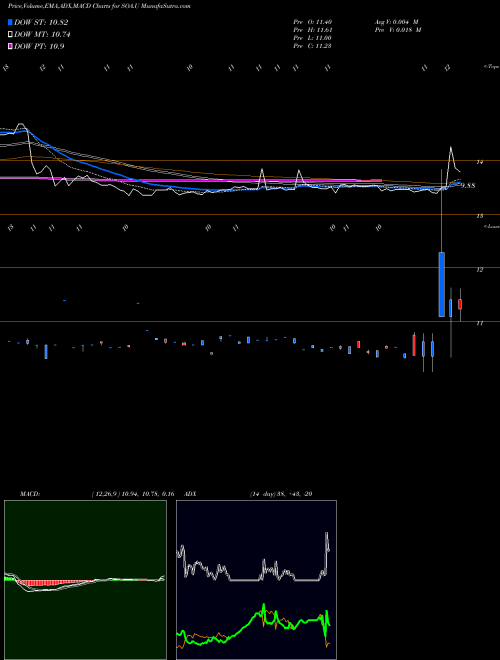The width and height of the screenshot is (500, 660).
Task: Click the 'ADX' panel heading
Action: [190, 494]
